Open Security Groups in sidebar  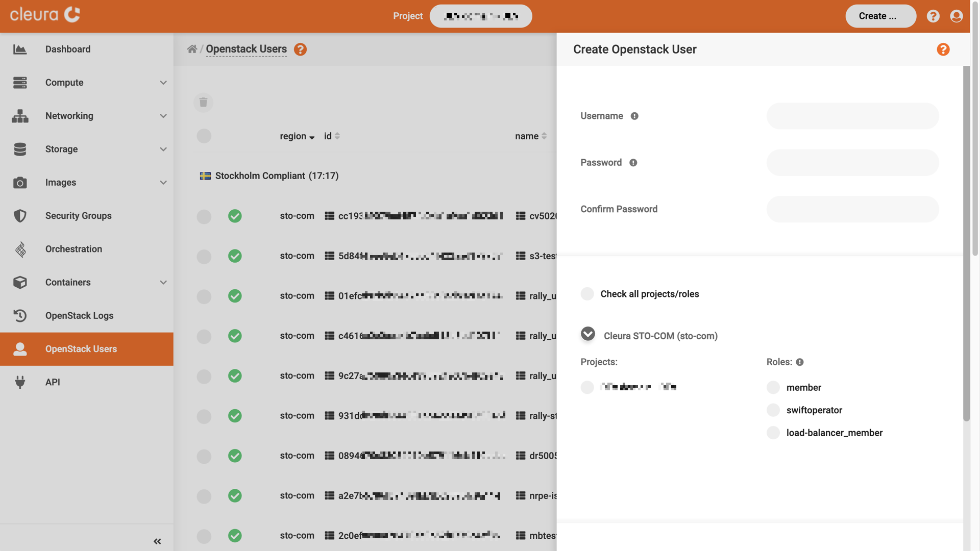pos(87,216)
